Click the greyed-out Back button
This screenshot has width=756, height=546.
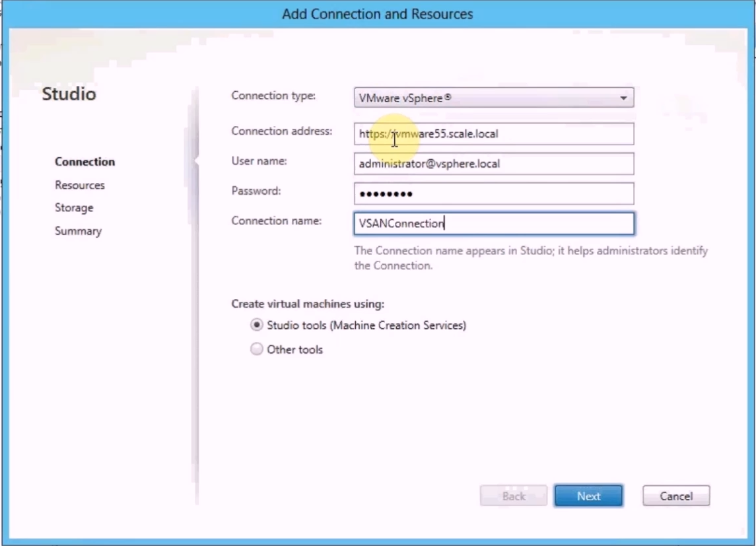(513, 496)
